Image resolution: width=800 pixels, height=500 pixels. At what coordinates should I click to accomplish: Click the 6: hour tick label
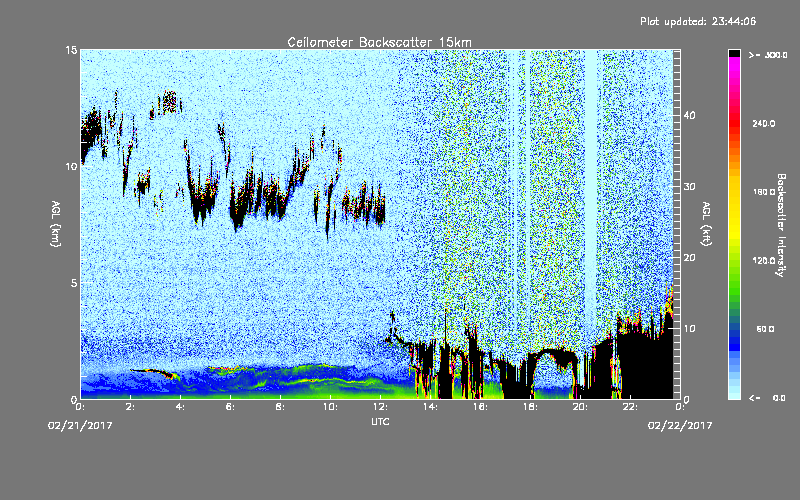click(x=230, y=407)
